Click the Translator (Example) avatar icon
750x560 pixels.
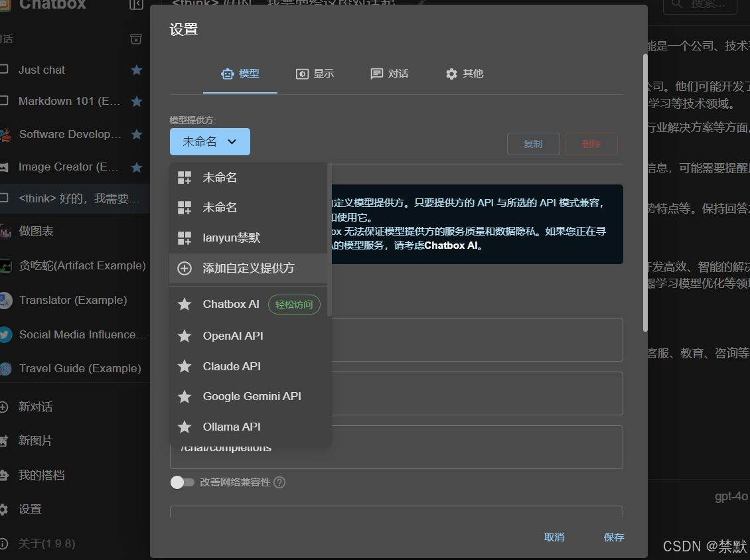(5, 301)
